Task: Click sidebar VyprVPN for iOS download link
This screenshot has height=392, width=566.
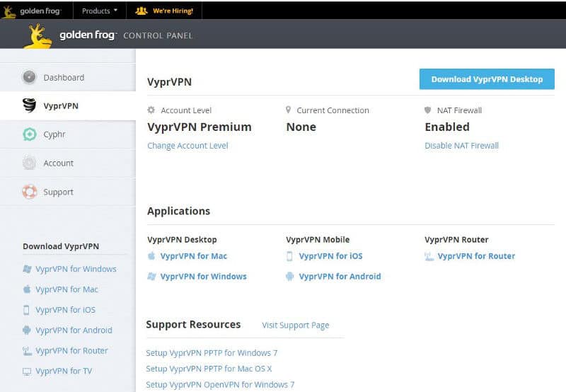Action: (x=65, y=310)
